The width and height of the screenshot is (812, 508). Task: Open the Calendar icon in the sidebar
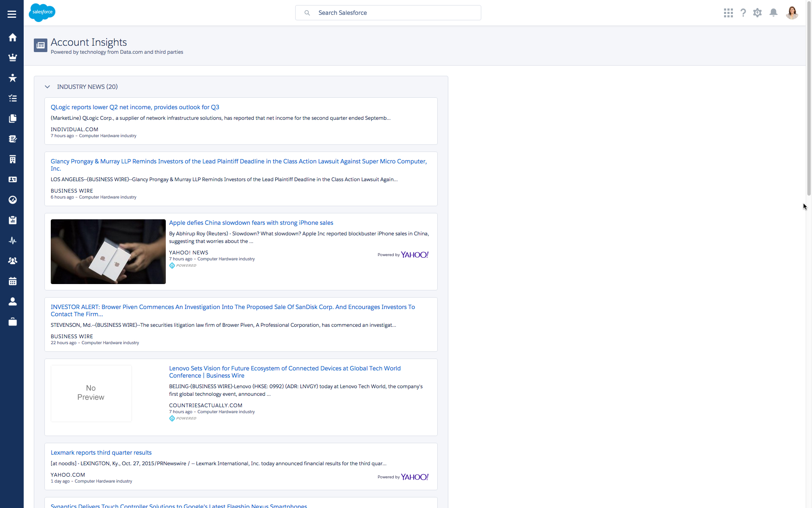pyautogui.click(x=13, y=281)
